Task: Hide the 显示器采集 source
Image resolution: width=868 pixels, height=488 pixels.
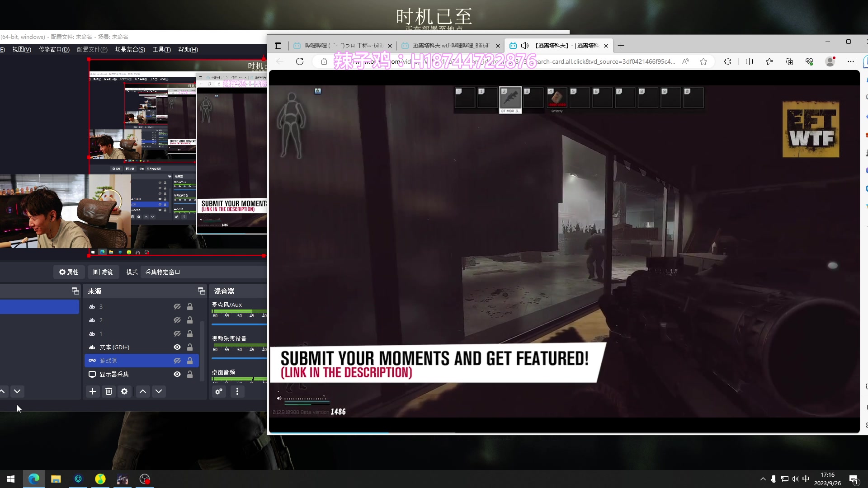Action: click(177, 374)
